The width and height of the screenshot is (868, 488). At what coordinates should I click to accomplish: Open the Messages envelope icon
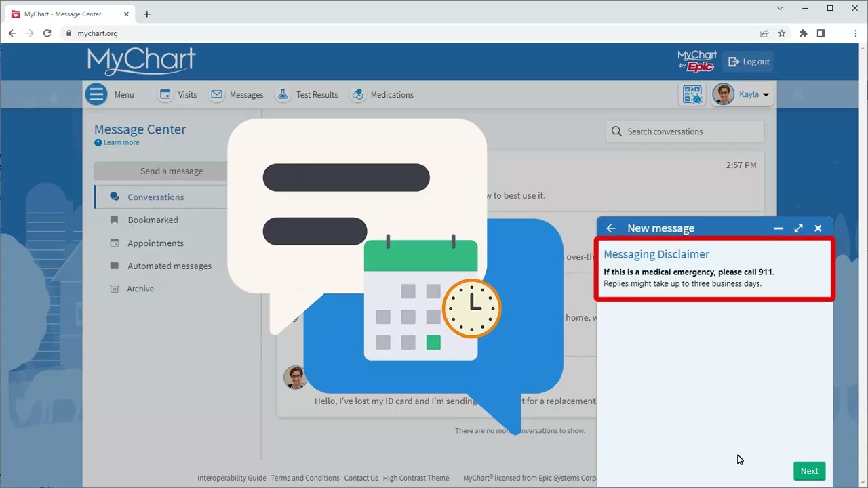tap(217, 94)
